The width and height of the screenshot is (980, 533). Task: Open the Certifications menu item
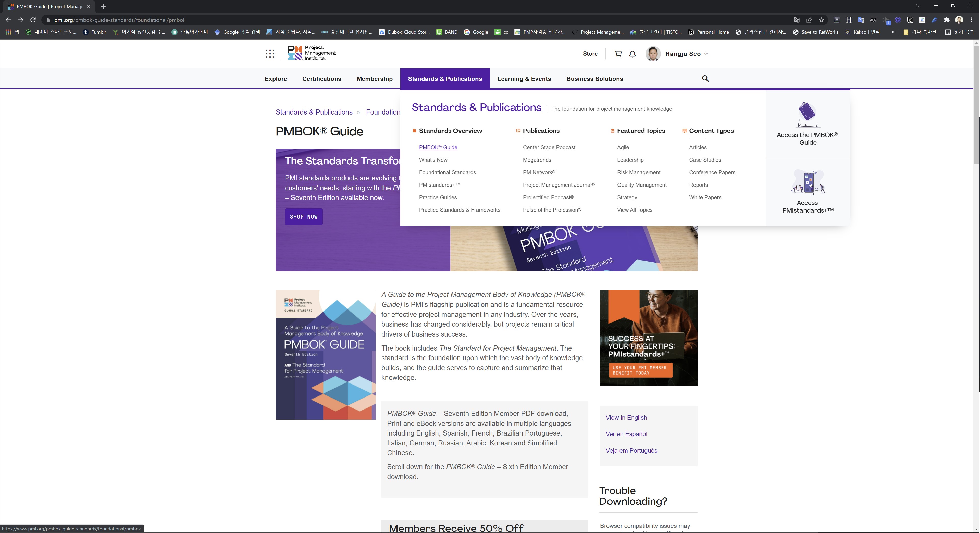point(321,79)
